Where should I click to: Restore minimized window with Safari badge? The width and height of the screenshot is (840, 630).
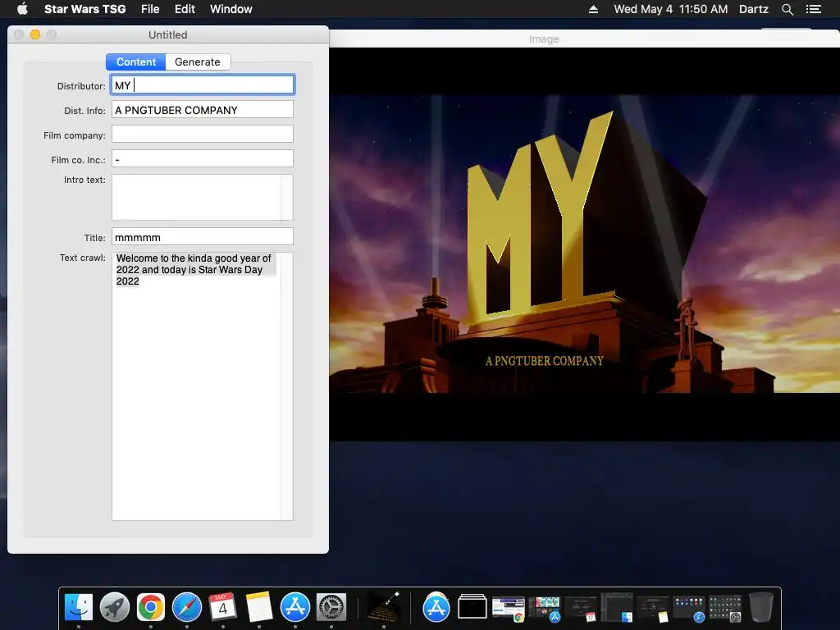(x=688, y=609)
